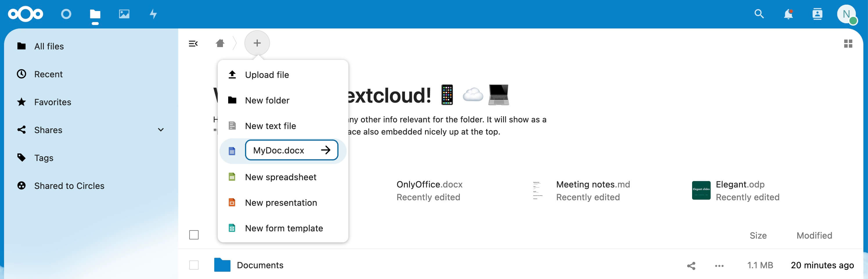Screen dimensions: 868x279
Task: Open the Photos app icon
Action: (x=124, y=14)
